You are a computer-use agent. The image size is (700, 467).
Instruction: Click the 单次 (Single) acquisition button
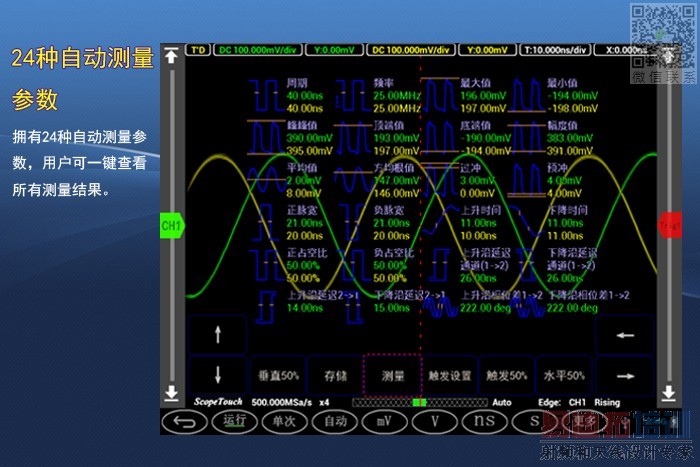point(284,421)
